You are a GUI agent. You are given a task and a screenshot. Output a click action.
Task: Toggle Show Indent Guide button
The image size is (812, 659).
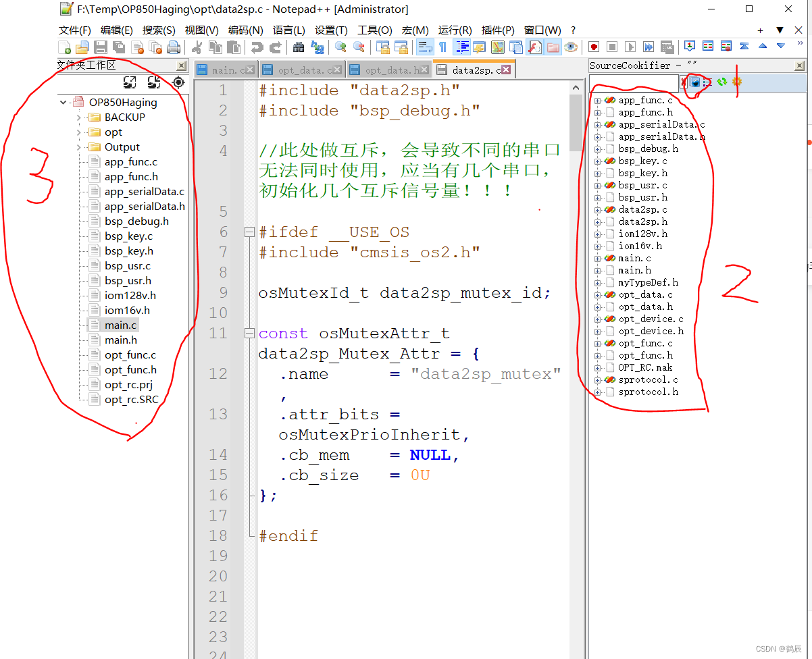point(462,47)
